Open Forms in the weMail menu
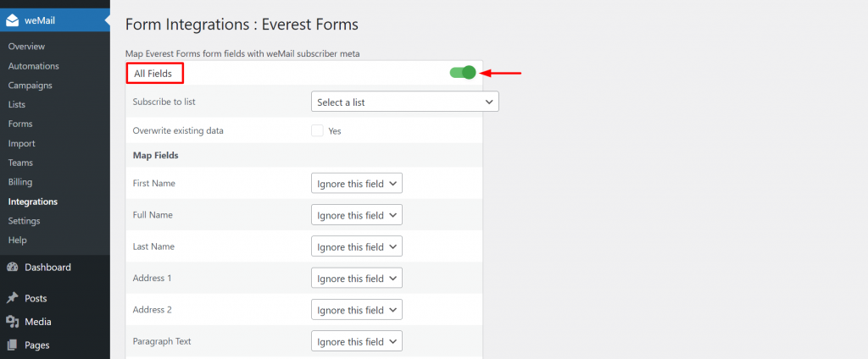 coord(20,124)
